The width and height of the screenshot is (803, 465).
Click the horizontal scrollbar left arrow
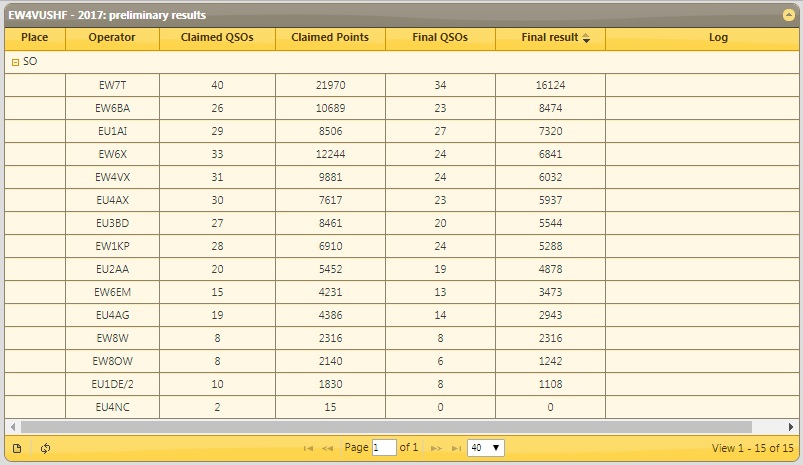click(x=12, y=427)
